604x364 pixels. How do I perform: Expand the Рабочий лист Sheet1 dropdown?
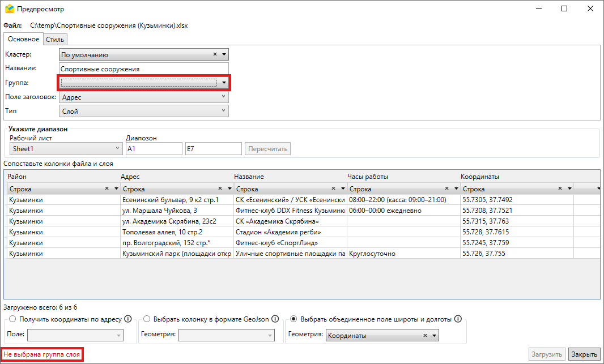click(x=118, y=148)
